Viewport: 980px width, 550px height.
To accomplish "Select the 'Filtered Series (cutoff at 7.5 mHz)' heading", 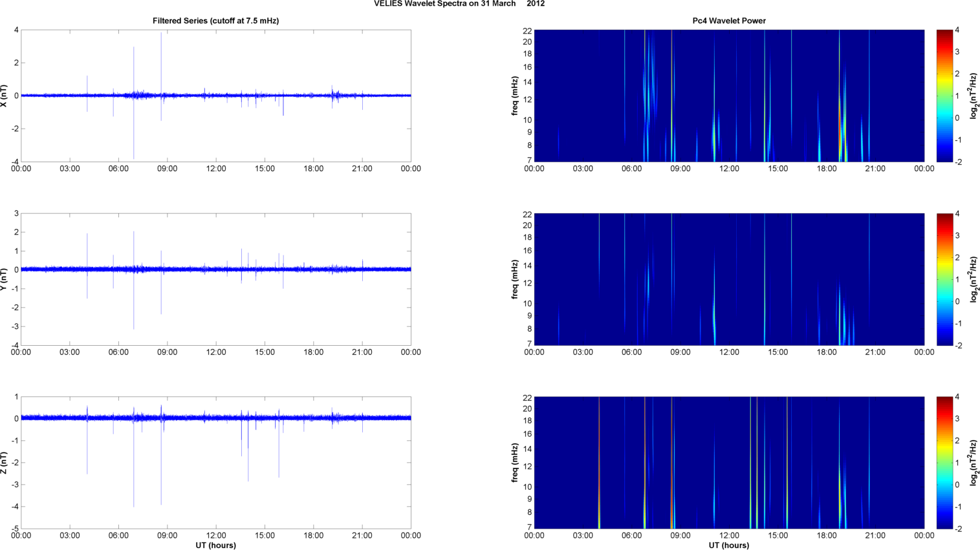I will (215, 21).
